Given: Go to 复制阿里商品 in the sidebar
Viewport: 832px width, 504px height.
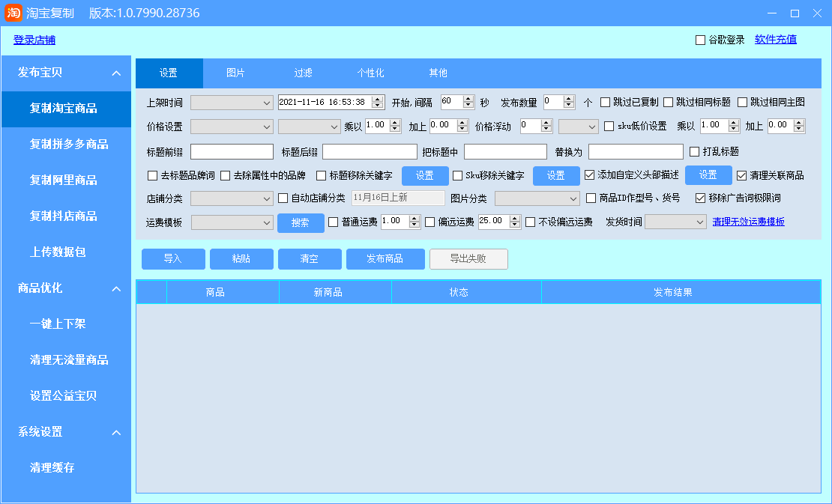Looking at the screenshot, I should [66, 180].
